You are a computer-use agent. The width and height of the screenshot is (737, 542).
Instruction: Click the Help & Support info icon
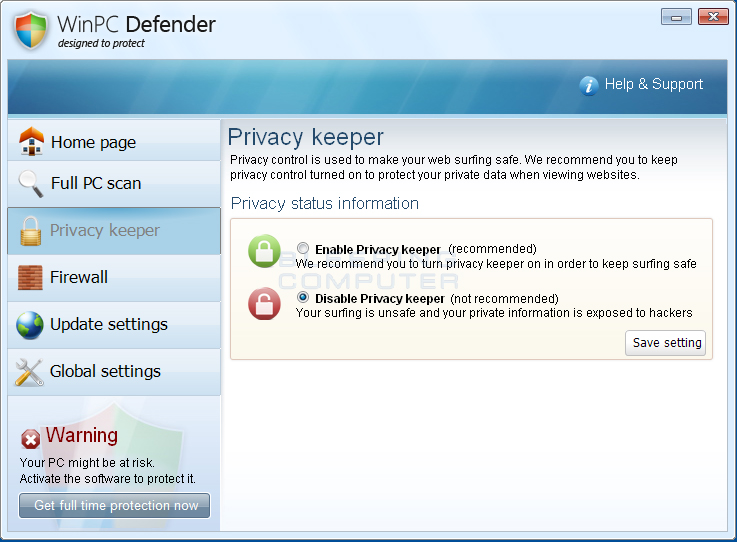point(588,86)
